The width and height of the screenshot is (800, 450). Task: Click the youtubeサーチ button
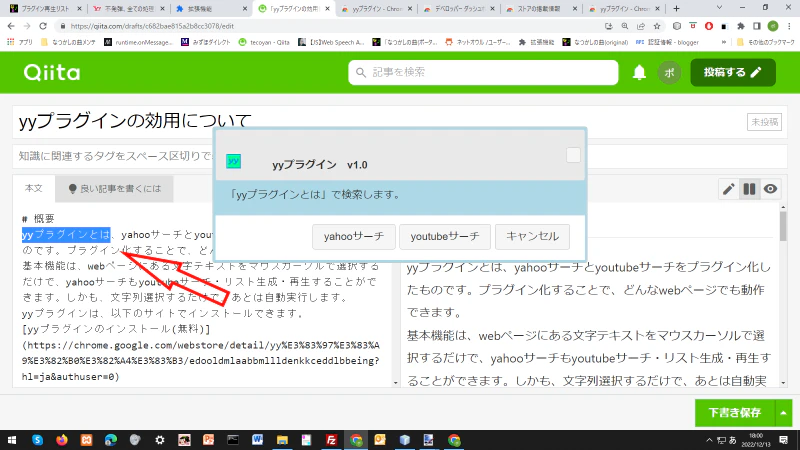(445, 236)
